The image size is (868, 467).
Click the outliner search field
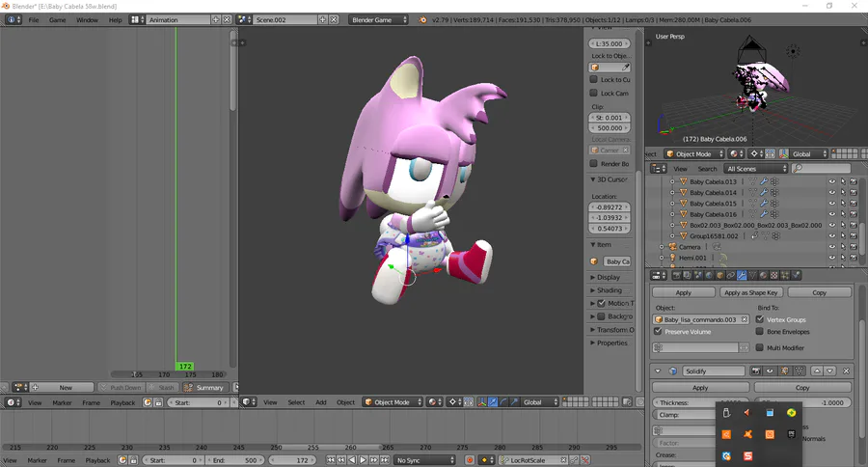pyautogui.click(x=822, y=169)
